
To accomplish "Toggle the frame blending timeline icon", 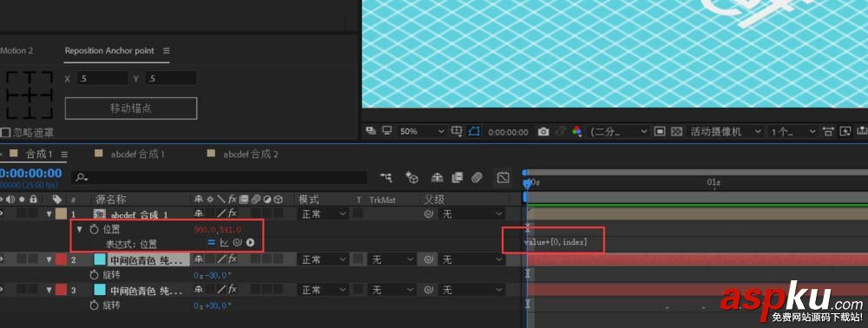I will click(457, 178).
